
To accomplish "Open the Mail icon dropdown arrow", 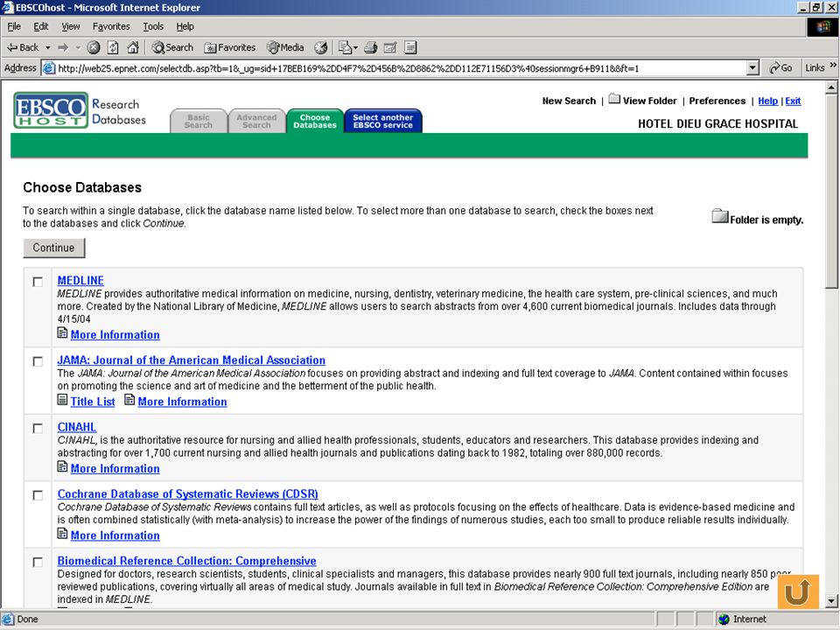I will (x=356, y=47).
